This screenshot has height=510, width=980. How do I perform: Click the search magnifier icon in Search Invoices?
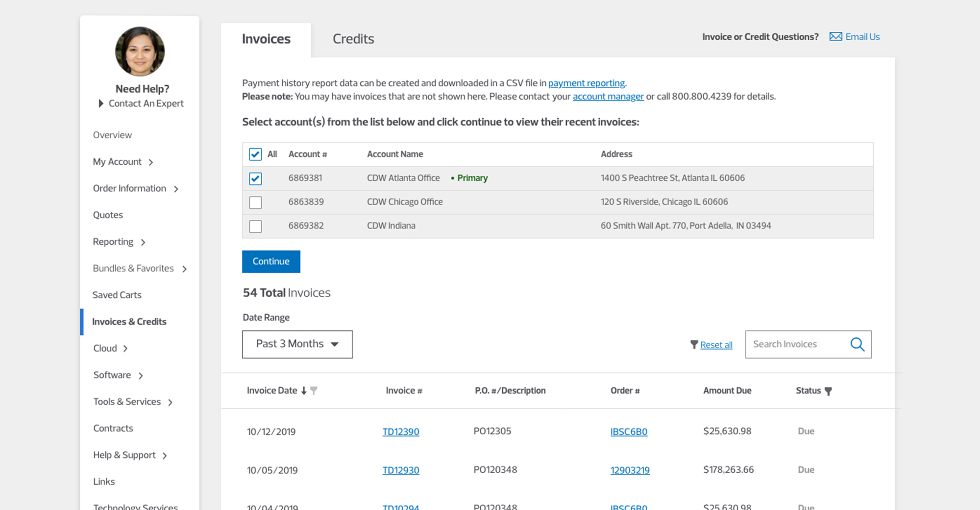coord(857,344)
